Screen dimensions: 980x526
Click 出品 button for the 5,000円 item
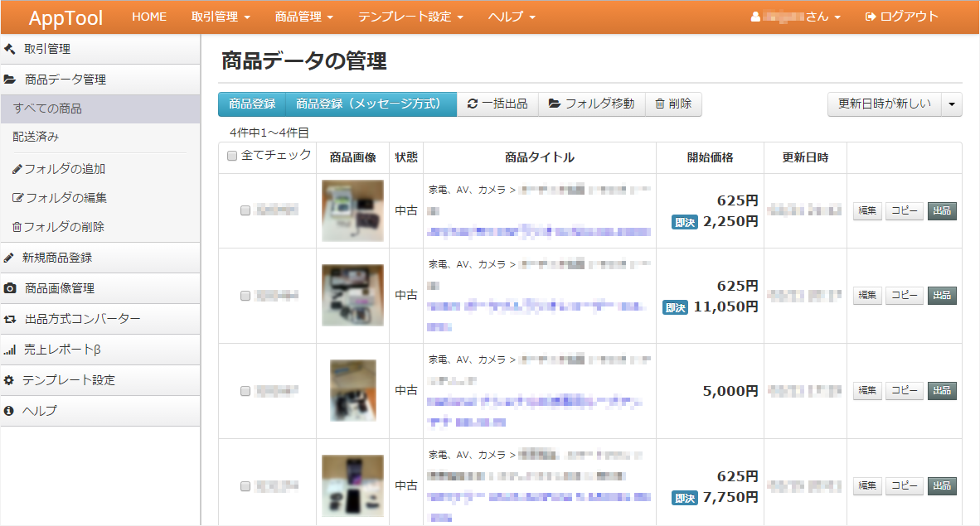(x=942, y=390)
